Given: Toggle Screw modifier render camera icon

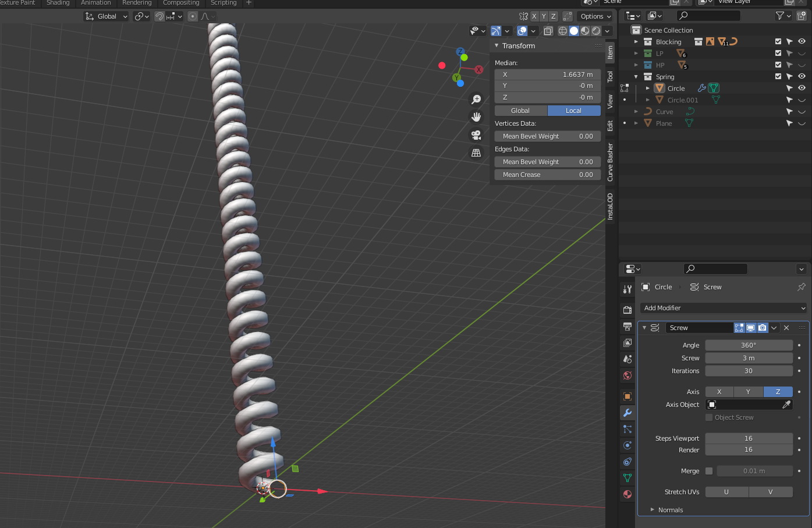Looking at the screenshot, I should (763, 328).
